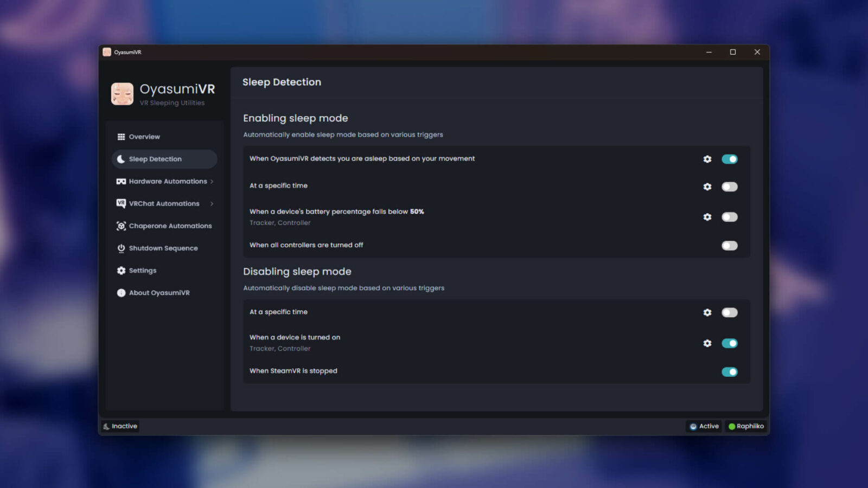Image resolution: width=868 pixels, height=488 pixels.
Task: Open Chaperone Automations in the sidebar
Action: point(170,226)
